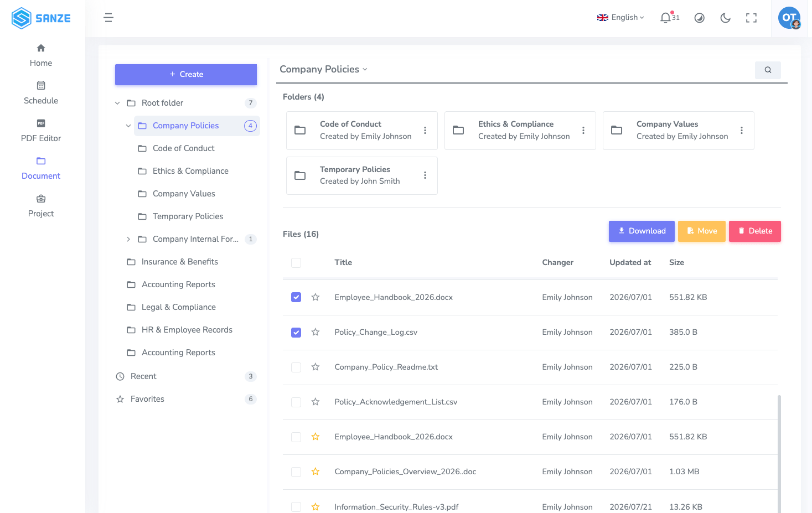This screenshot has width=812, height=513.
Task: Unstar Information_Security_Rules-v3.pdf file
Action: [316, 507]
